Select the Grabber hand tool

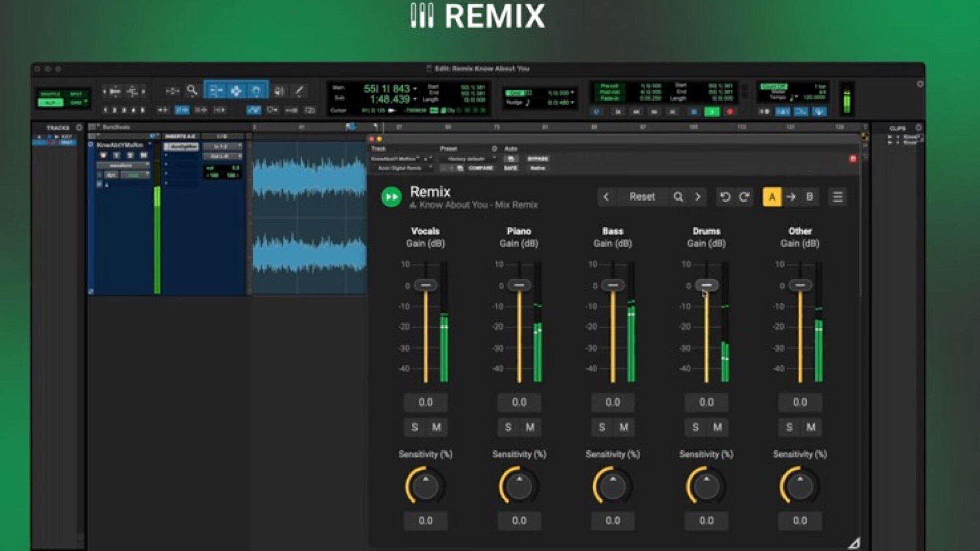tap(256, 91)
